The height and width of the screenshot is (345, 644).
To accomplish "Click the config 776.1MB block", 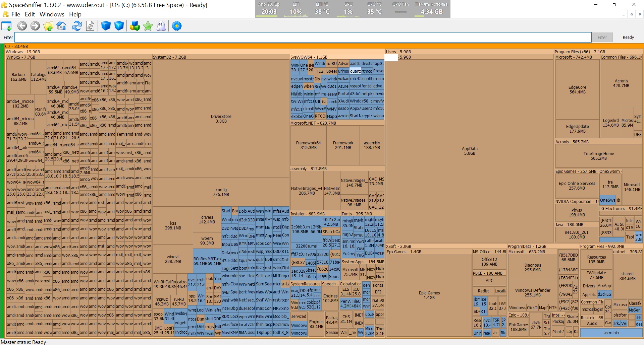I will click(221, 192).
